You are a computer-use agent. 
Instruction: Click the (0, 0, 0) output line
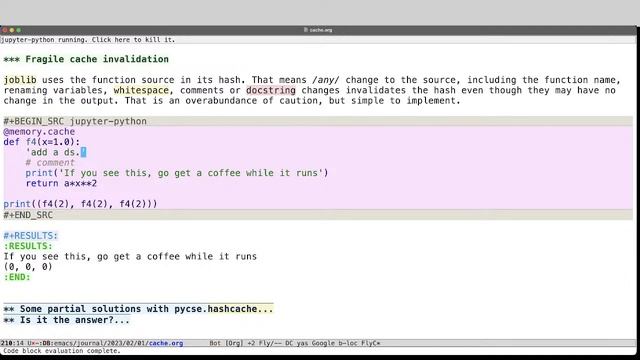[x=28, y=267]
